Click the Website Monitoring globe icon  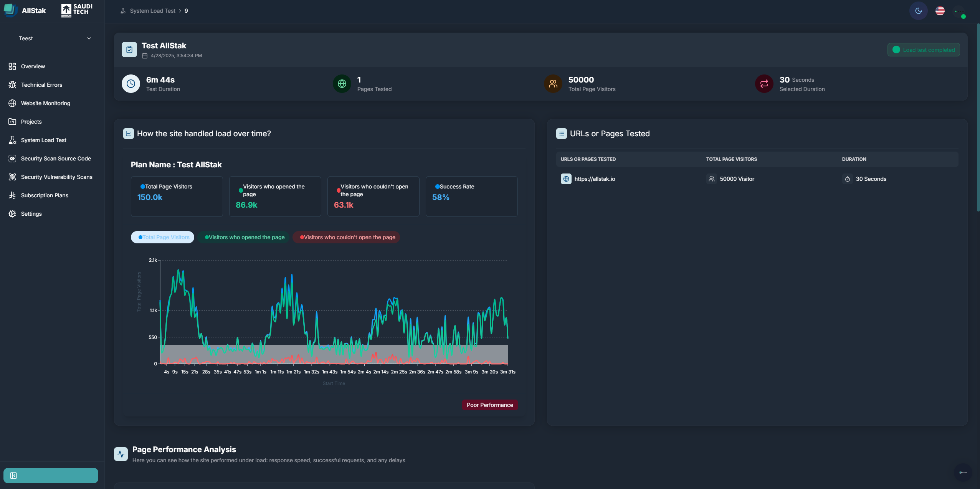tap(12, 103)
